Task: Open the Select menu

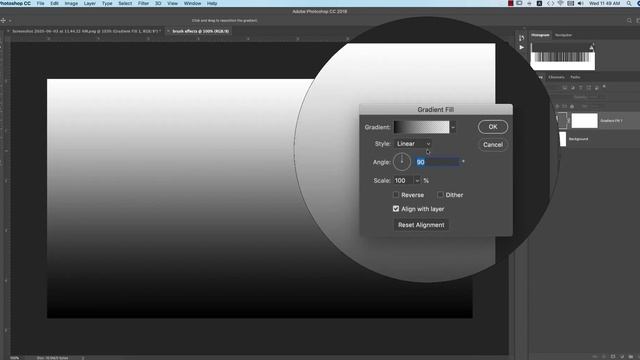Action: tap(125, 3)
